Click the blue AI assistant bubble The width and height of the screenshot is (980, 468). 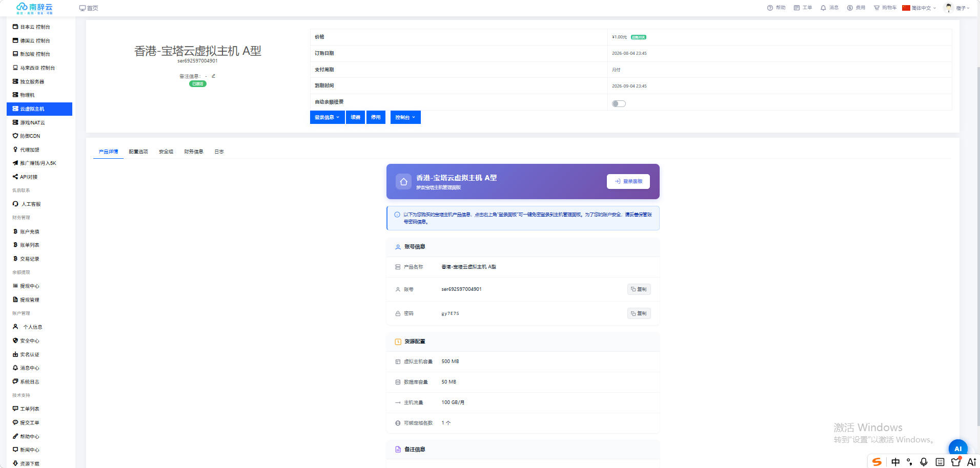(x=958, y=449)
